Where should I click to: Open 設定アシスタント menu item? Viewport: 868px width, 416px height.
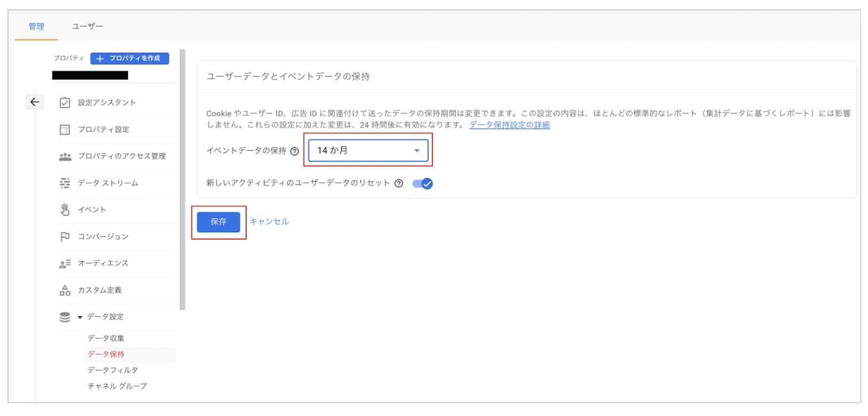click(107, 103)
